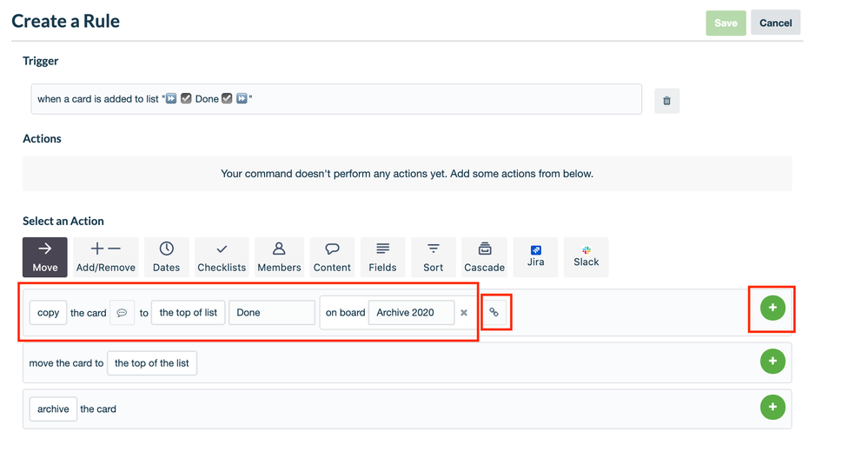Click the Cancel button

[776, 23]
